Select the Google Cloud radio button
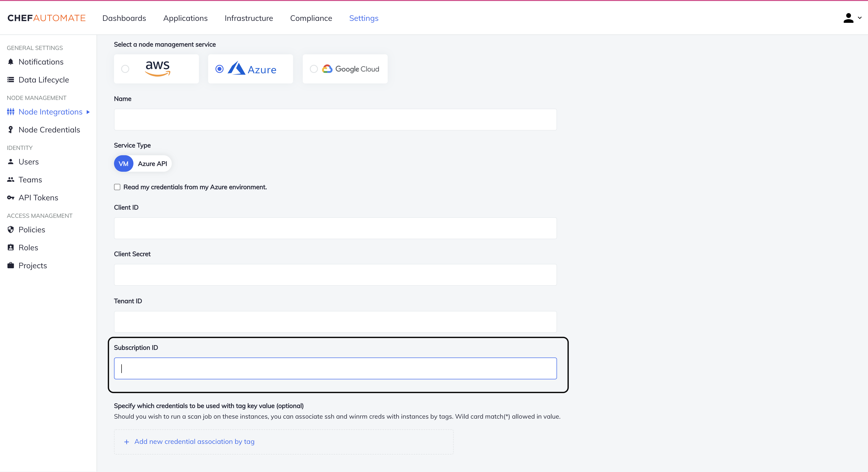Screen dimensions: 868x472 pyautogui.click(x=314, y=69)
